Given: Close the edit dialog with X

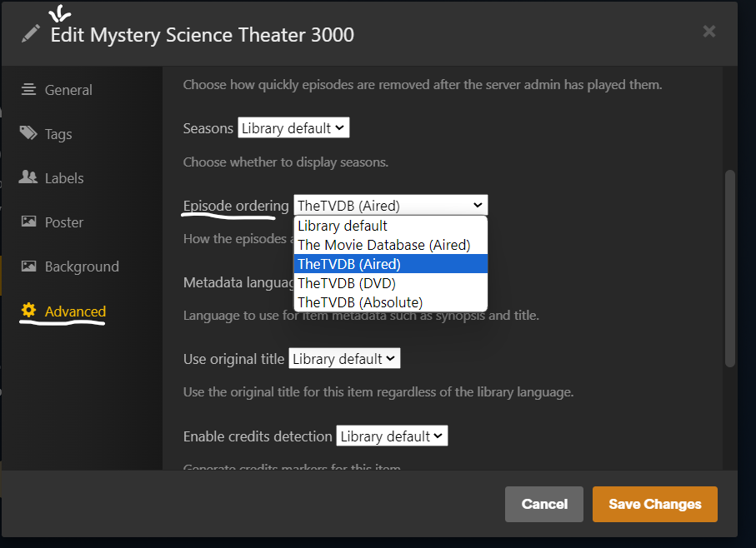Looking at the screenshot, I should [x=709, y=32].
